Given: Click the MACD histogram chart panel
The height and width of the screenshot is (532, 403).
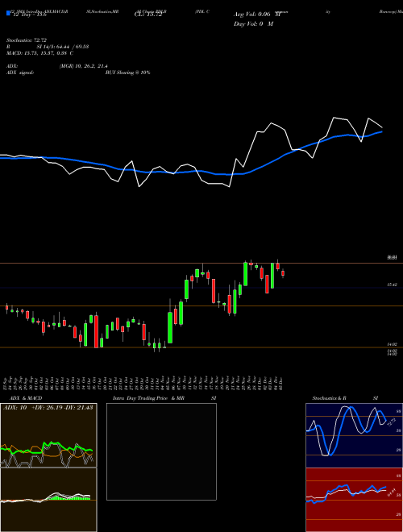Looking at the screenshot, I should pos(48,500).
